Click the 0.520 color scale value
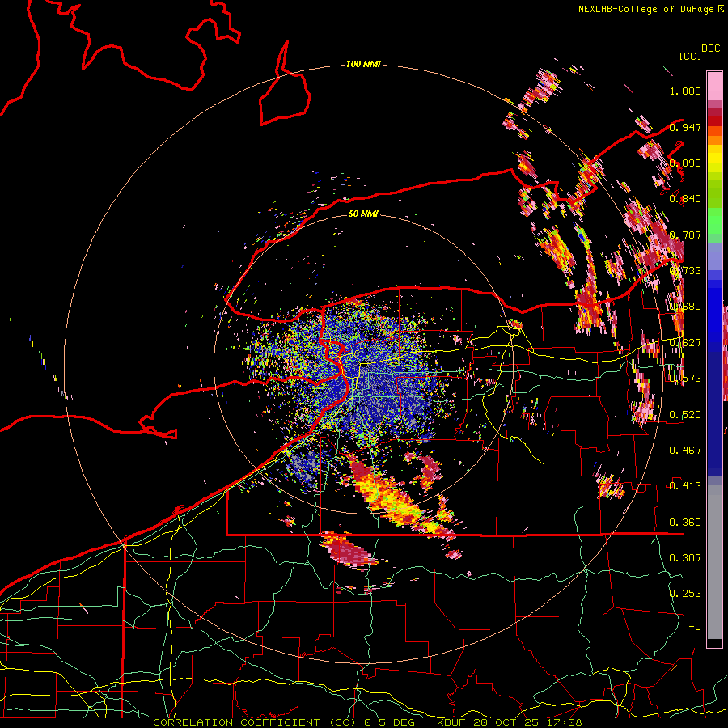Image resolution: width=728 pixels, height=728 pixels. coord(685,415)
